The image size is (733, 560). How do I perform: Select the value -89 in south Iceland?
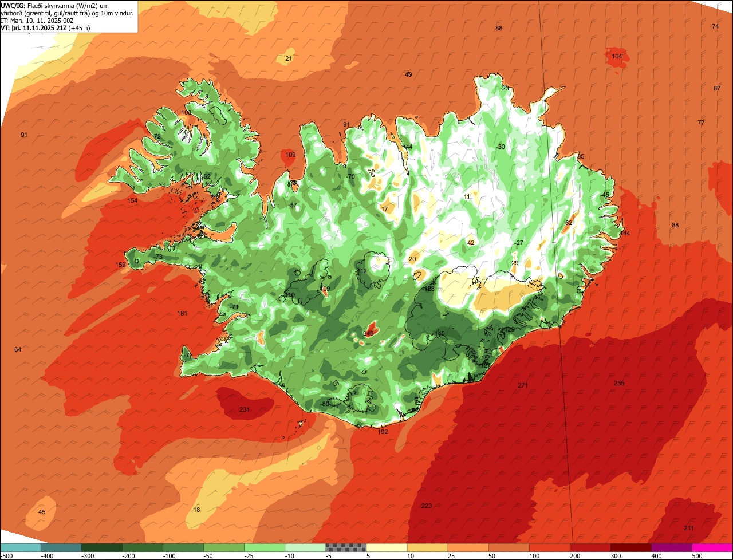[x=325, y=404]
